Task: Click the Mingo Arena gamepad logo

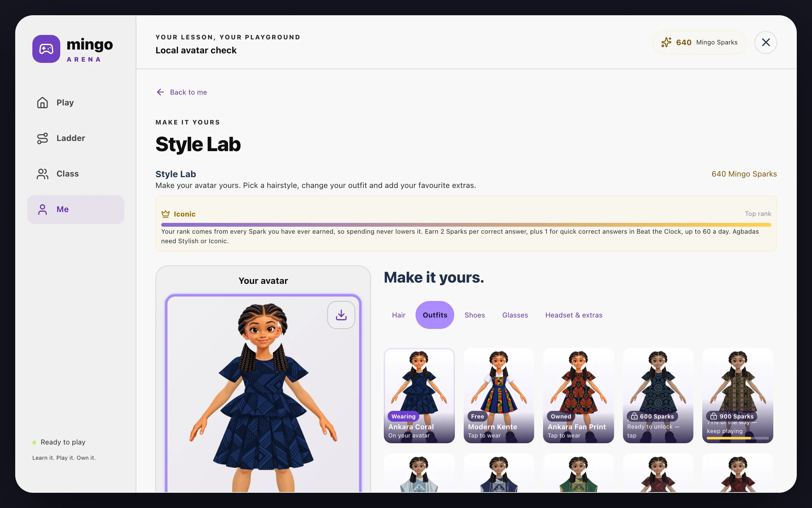Action: [x=46, y=49]
